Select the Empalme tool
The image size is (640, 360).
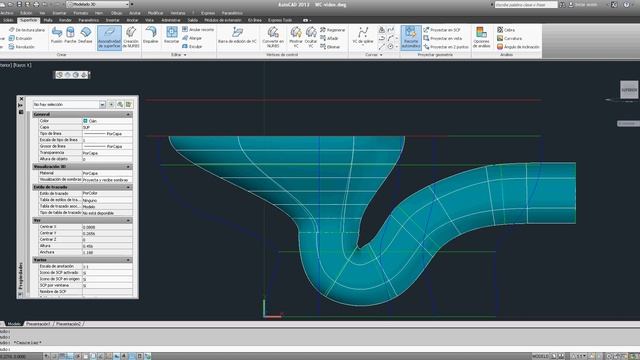[151, 36]
